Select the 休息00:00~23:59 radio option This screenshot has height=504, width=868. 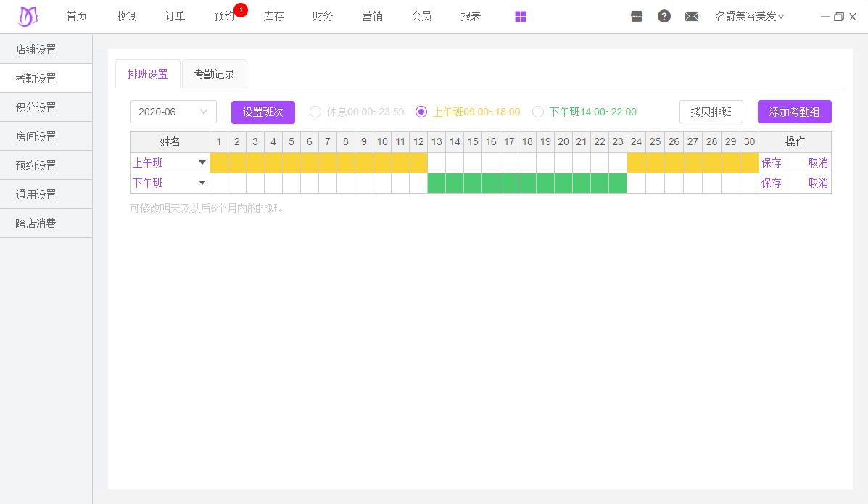click(315, 112)
